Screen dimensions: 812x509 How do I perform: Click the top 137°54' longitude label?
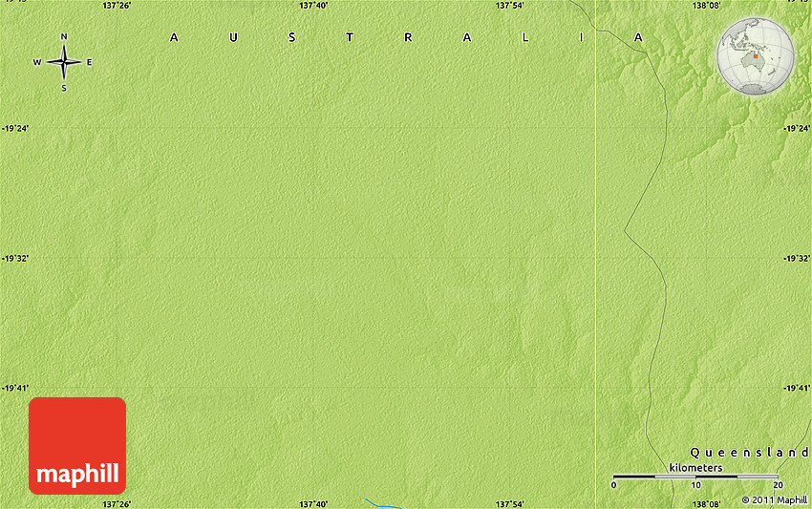coord(509,5)
